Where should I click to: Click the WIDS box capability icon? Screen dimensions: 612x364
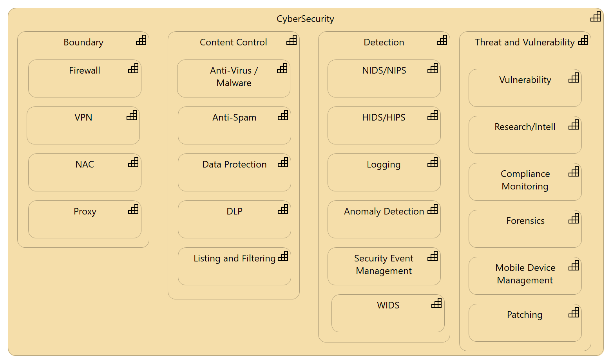click(436, 303)
